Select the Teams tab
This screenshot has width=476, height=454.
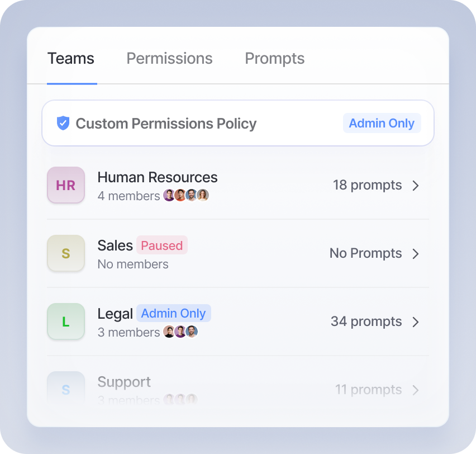pyautogui.click(x=71, y=59)
